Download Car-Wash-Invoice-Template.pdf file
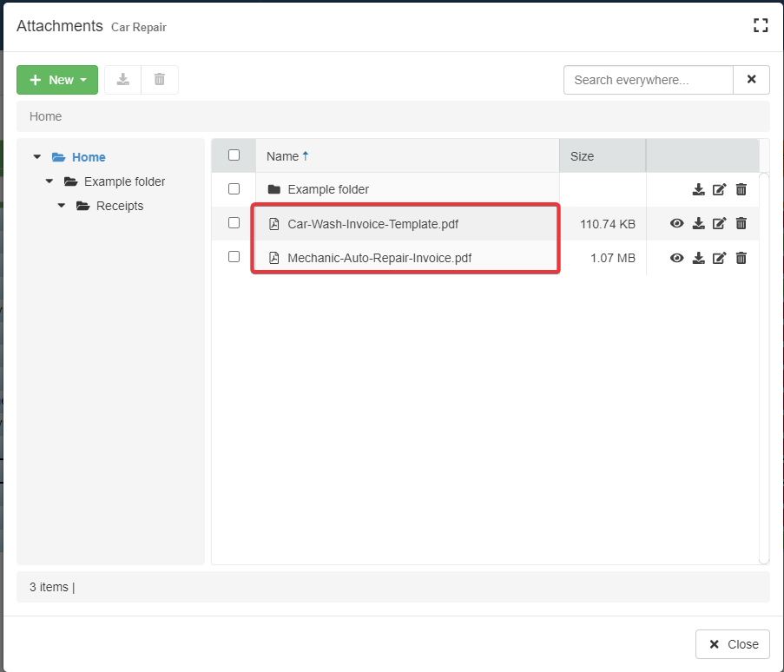 [x=698, y=223]
